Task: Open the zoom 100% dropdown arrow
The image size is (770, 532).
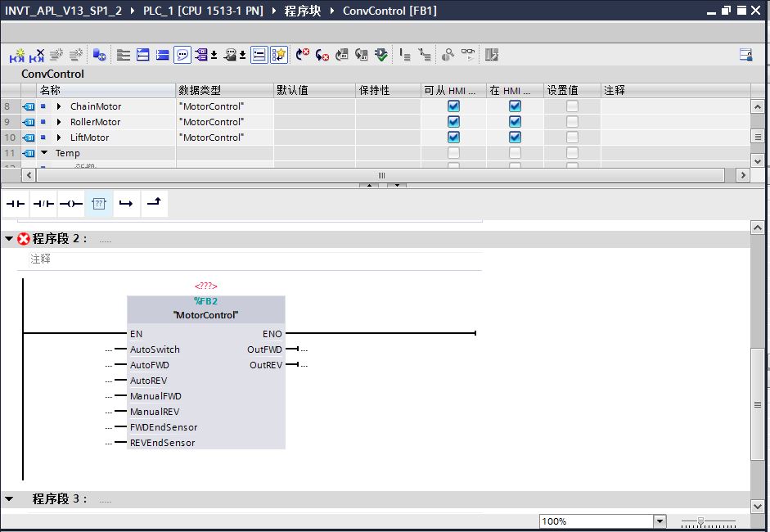Action: tap(660, 521)
